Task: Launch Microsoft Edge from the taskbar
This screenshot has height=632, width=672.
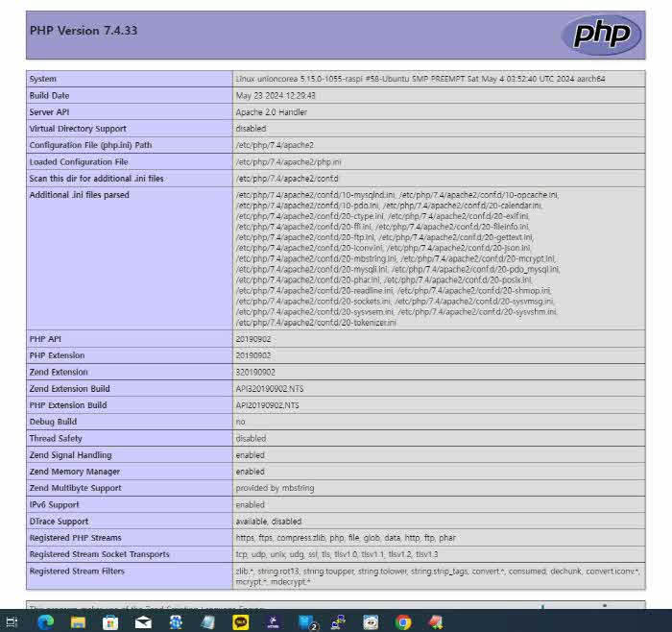Action: tap(45, 621)
